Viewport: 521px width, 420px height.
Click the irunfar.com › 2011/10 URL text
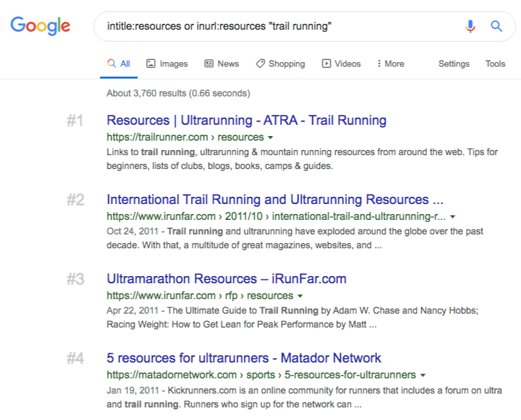pos(276,216)
